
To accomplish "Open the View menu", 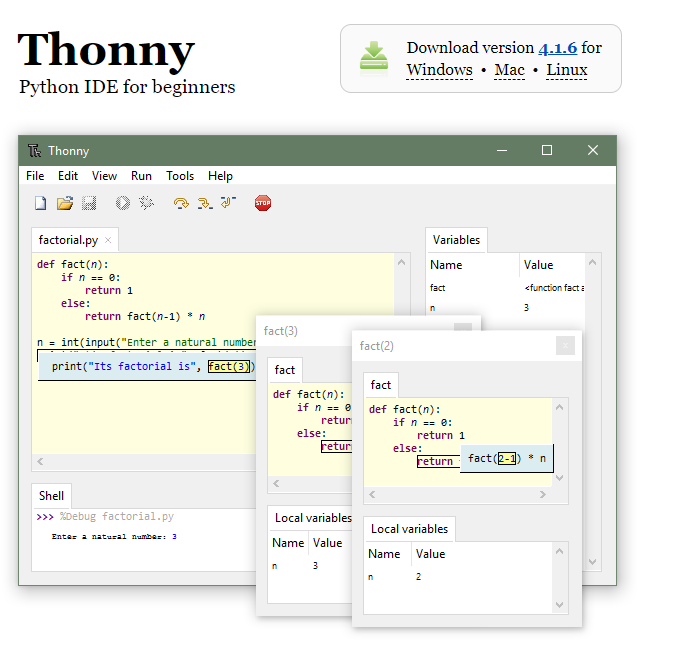I will point(104,176).
